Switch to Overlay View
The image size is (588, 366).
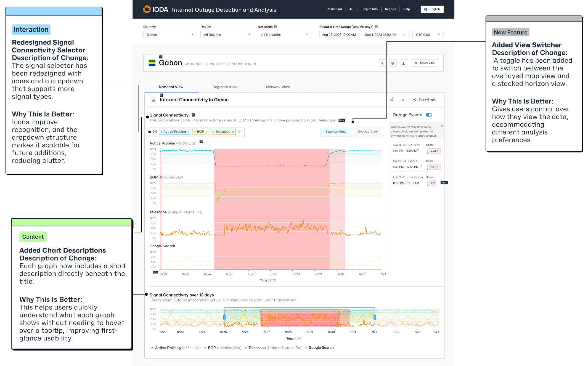point(367,132)
